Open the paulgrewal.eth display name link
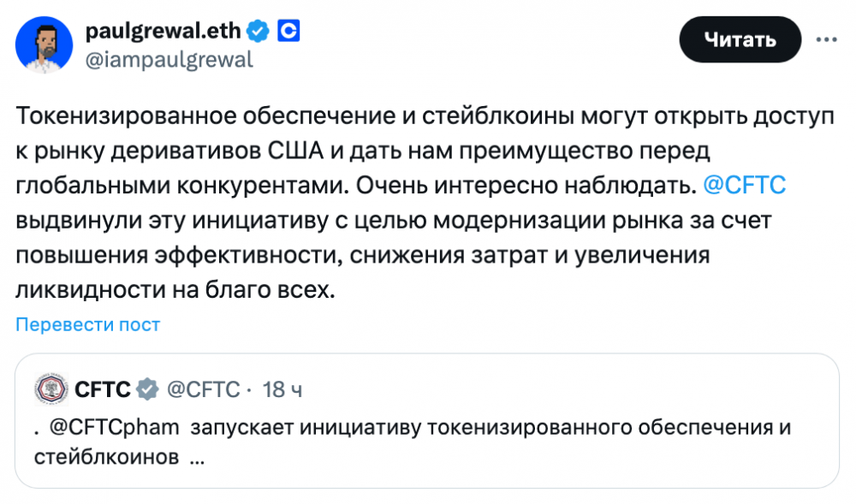Screen dimensions: 856x504 click(x=164, y=32)
